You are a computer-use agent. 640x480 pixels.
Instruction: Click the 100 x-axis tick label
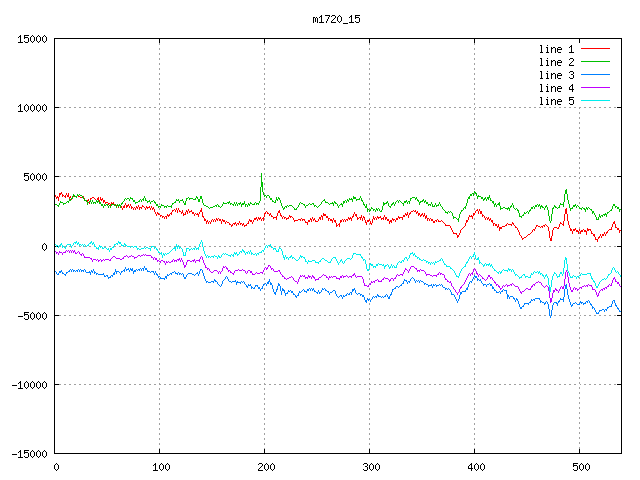[x=159, y=467]
